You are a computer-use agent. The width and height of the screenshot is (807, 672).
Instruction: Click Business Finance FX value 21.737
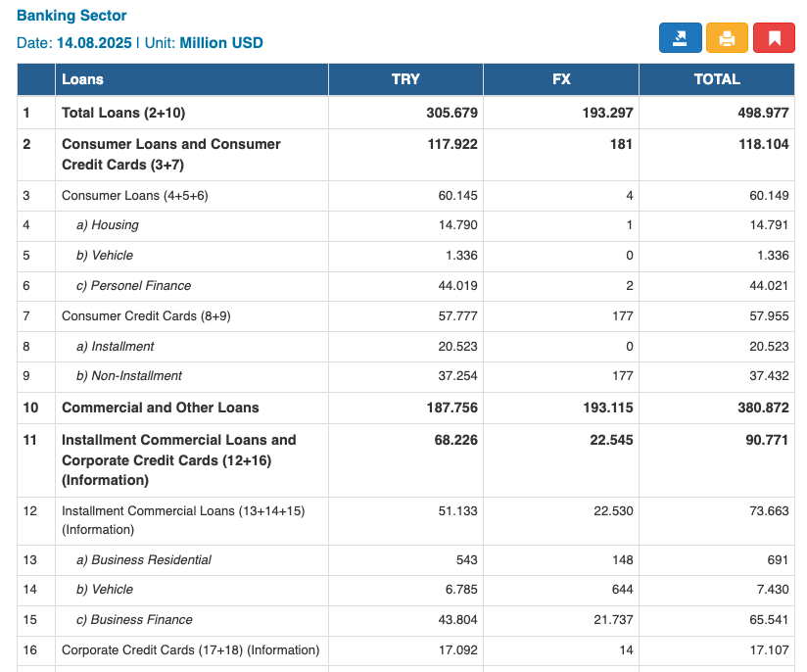tap(613, 620)
